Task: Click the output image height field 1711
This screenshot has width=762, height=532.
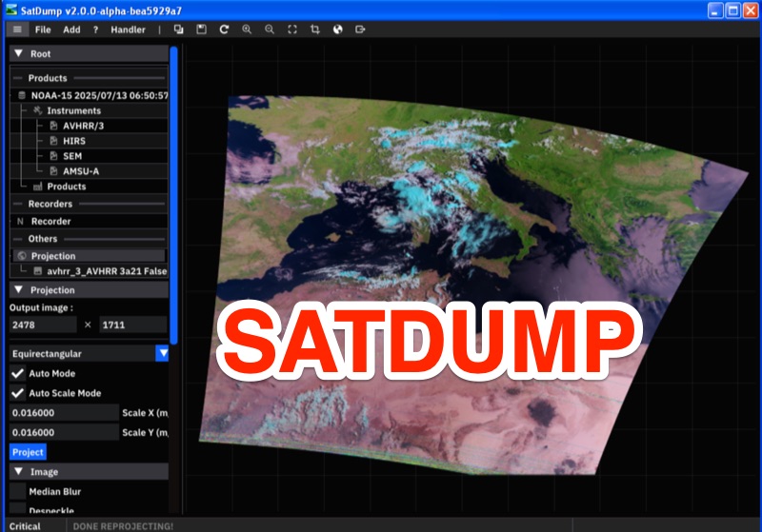Action: (133, 325)
